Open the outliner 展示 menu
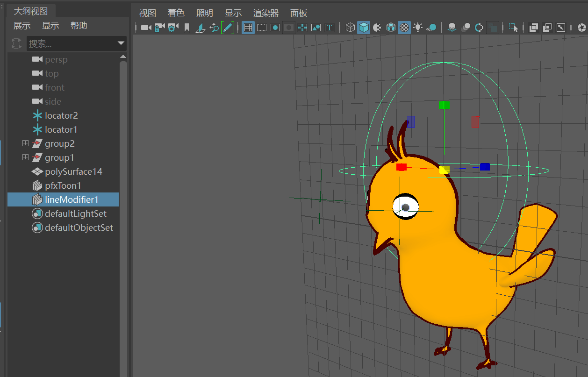The width and height of the screenshot is (588, 377). (x=22, y=26)
